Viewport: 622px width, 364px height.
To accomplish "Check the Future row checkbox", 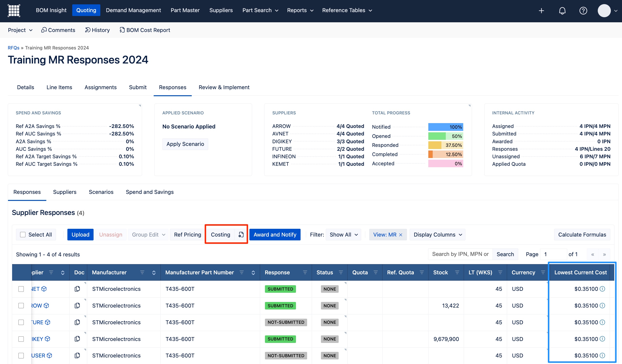I will (21, 322).
